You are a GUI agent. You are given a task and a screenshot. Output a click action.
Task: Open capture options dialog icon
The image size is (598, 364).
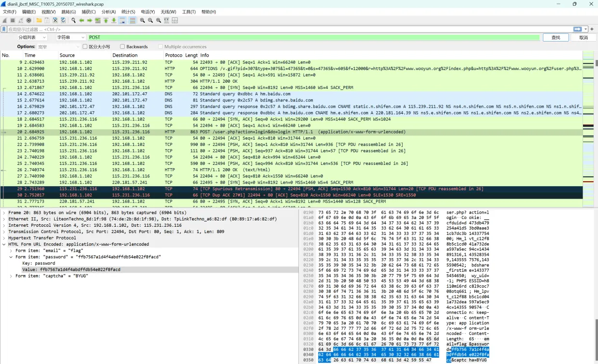(x=29, y=20)
